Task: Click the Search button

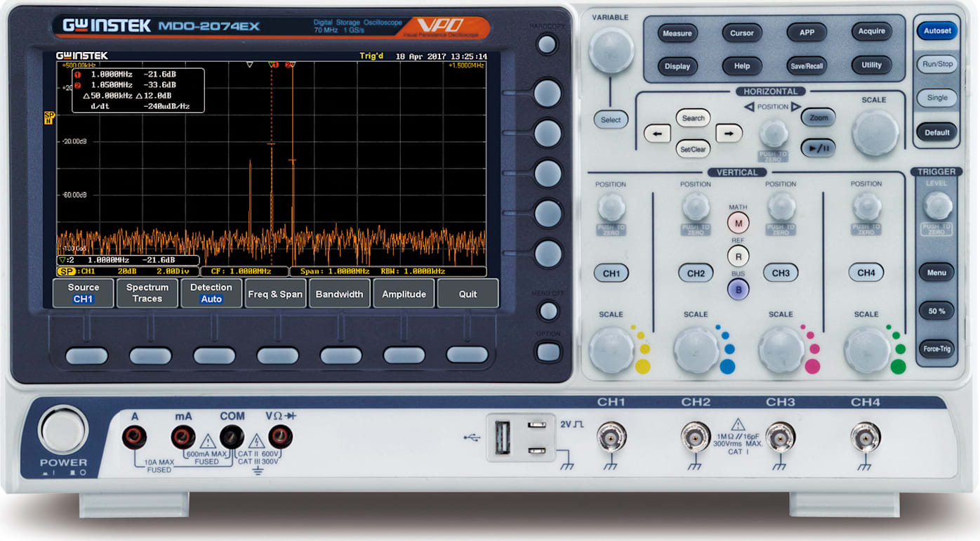Action: 693,118
